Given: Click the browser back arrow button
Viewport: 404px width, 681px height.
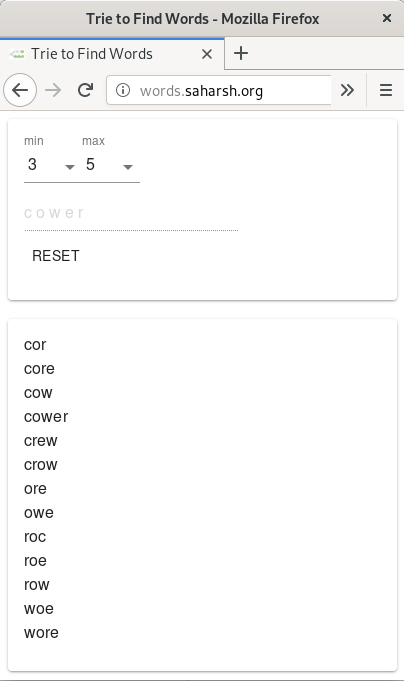Looking at the screenshot, I should click(20, 90).
